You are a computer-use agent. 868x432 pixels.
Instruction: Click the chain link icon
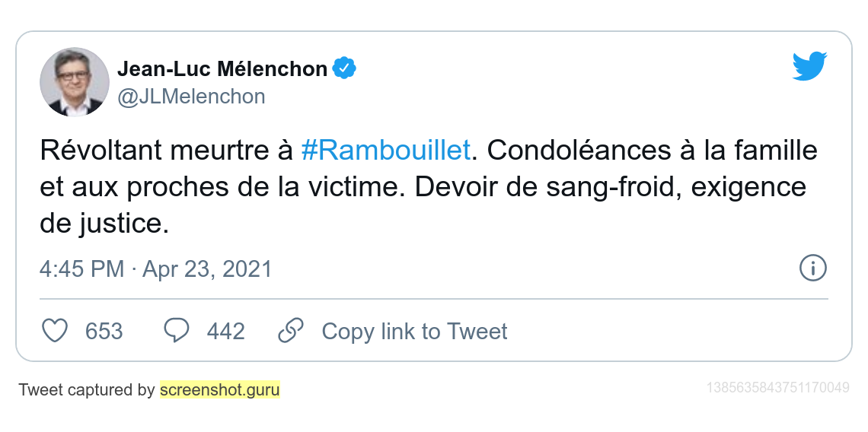click(x=291, y=331)
